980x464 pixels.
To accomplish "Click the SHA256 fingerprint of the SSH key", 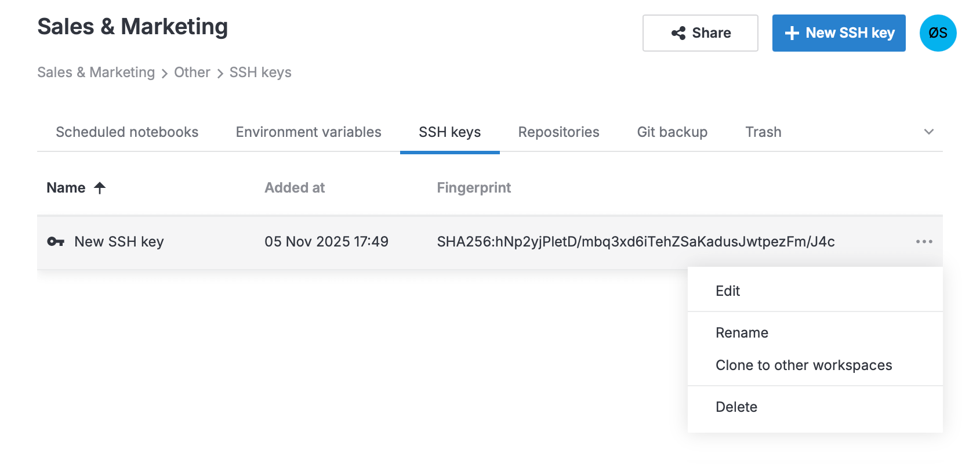I will coord(636,241).
